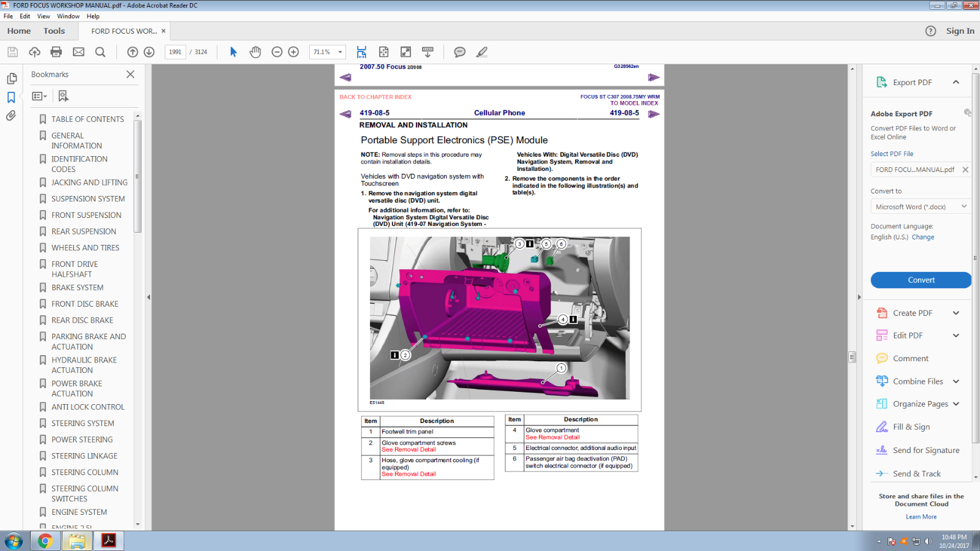
Task: Open the View menu
Action: 43,17
